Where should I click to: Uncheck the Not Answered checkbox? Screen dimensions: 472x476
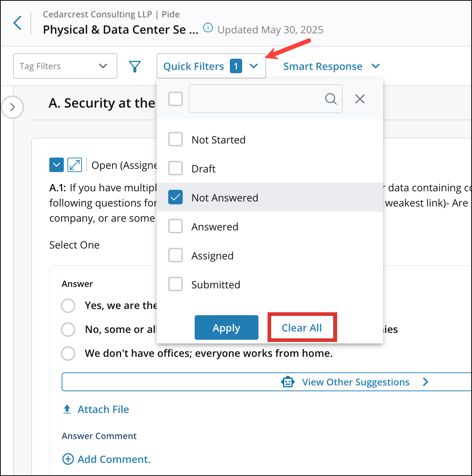pyautogui.click(x=175, y=197)
